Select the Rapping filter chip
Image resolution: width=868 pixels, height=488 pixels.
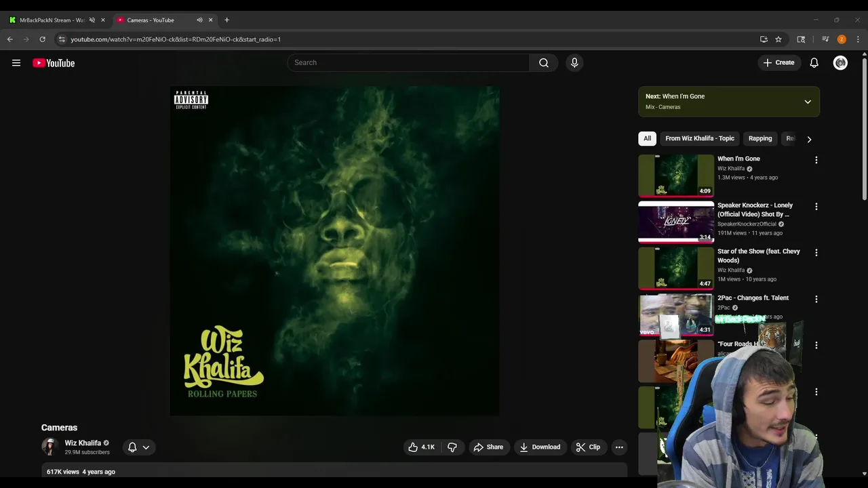pyautogui.click(x=760, y=138)
